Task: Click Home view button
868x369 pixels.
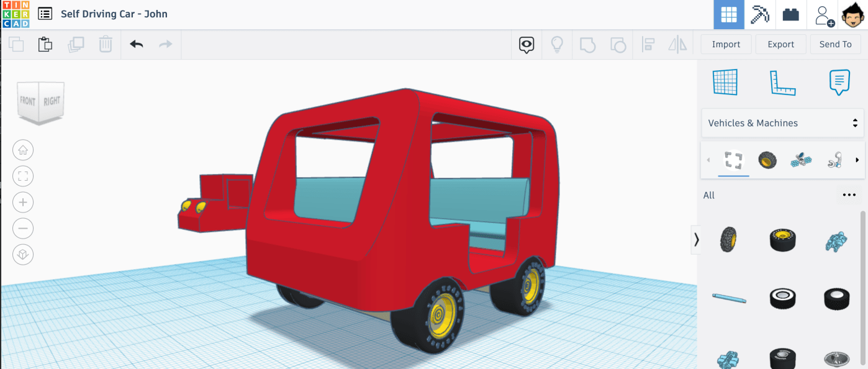Action: click(x=23, y=150)
